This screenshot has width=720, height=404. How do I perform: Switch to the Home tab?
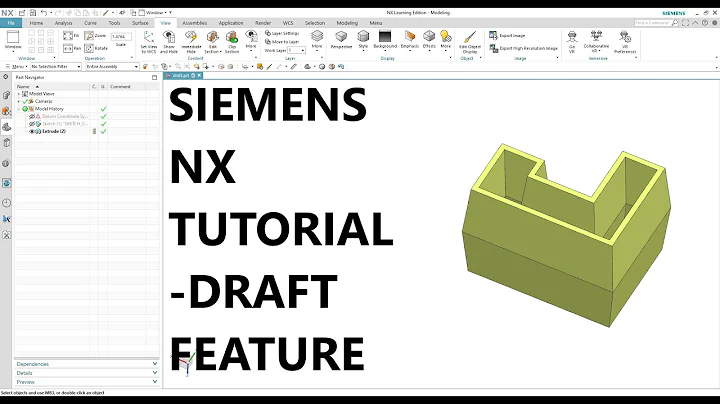36,23
